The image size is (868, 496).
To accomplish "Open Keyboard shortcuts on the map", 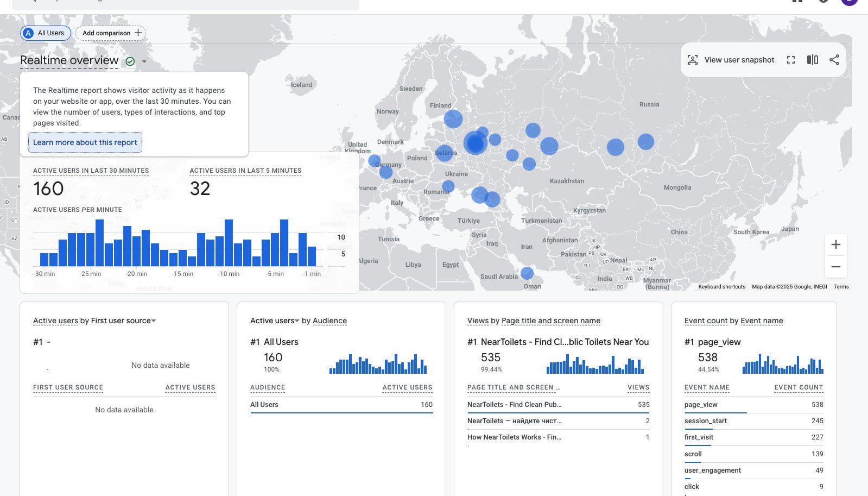I will (721, 287).
